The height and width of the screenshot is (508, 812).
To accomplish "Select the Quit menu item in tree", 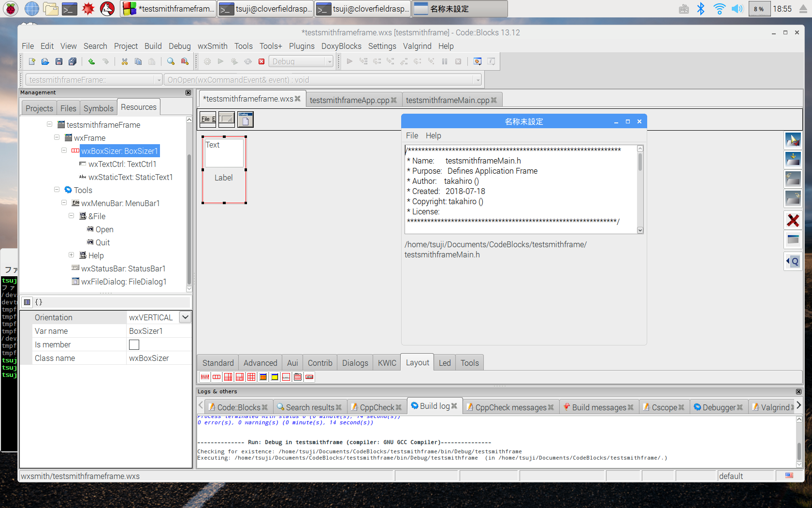I will [x=102, y=242].
